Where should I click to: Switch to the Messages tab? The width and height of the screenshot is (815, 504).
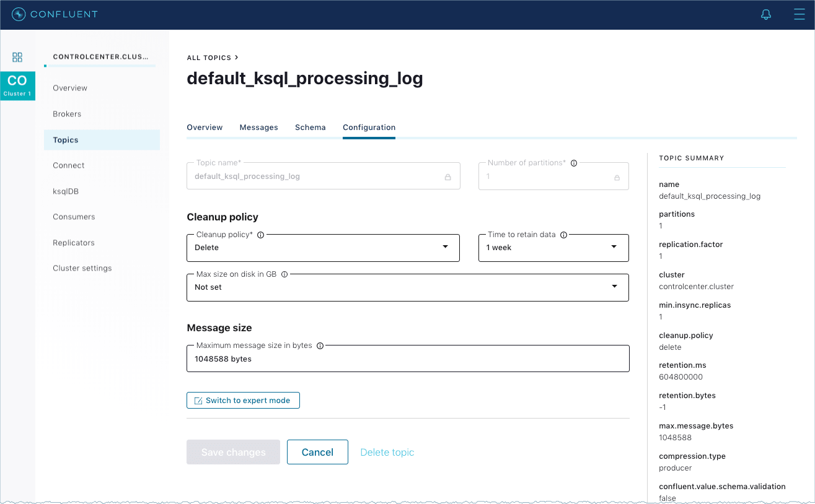point(258,128)
